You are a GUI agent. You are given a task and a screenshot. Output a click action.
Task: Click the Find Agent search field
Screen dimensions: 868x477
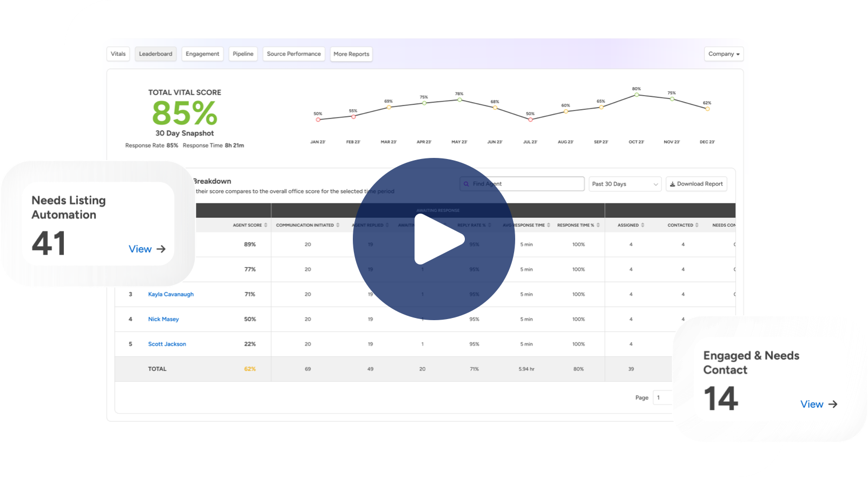522,184
